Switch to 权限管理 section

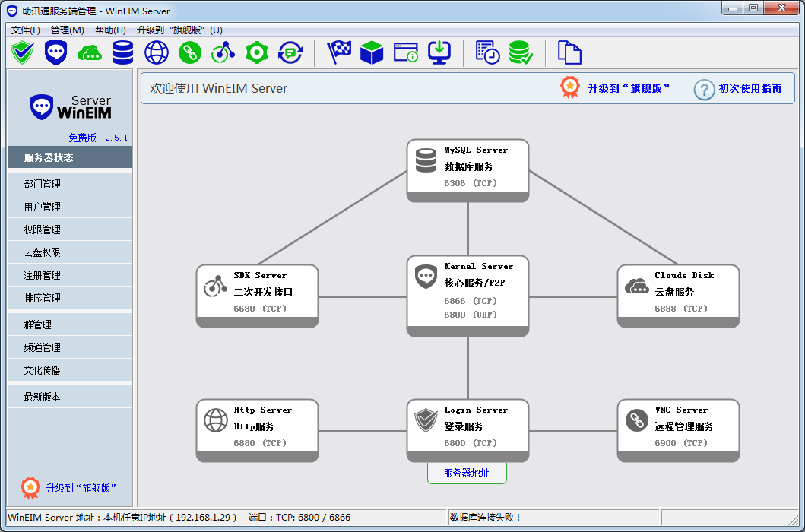(x=70, y=230)
